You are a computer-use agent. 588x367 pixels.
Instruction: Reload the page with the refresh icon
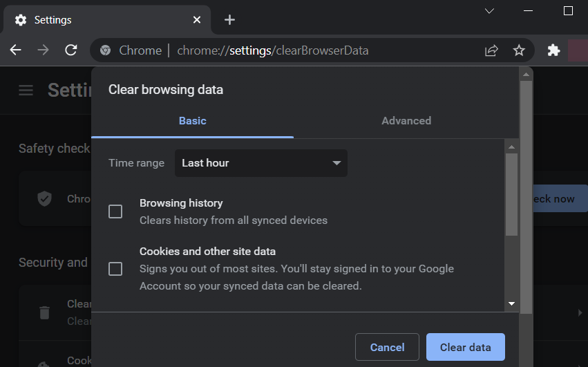point(70,50)
